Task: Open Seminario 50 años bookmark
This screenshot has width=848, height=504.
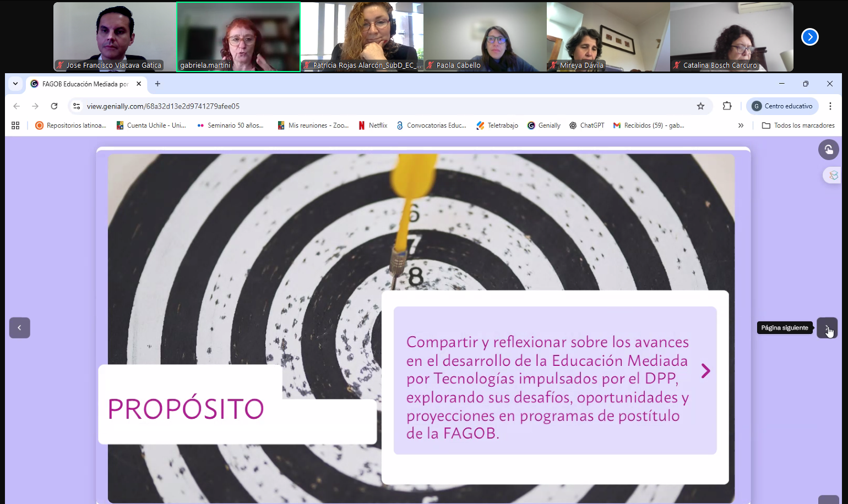Action: tap(230, 125)
